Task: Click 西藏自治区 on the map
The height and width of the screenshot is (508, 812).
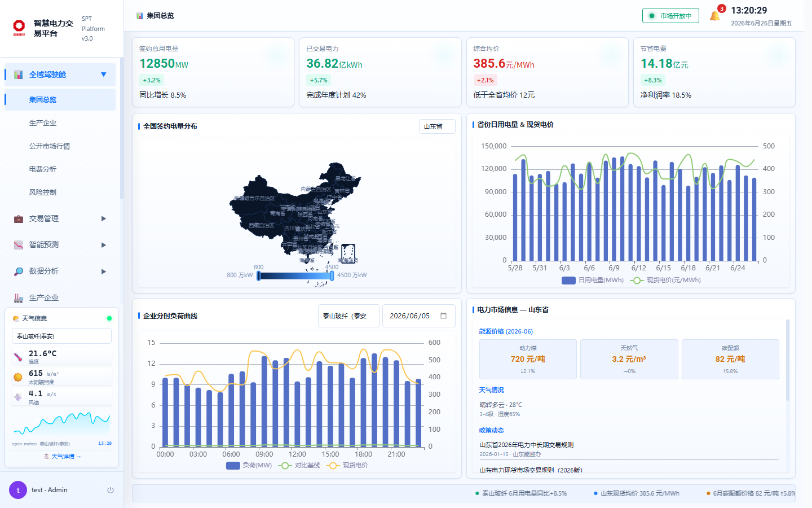Action: pos(261,225)
